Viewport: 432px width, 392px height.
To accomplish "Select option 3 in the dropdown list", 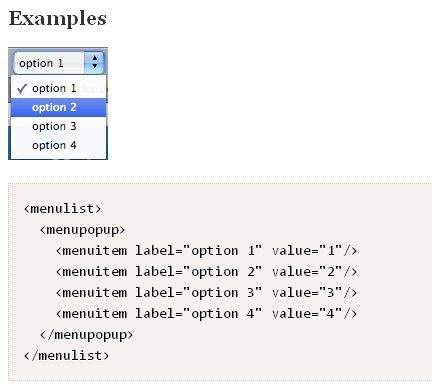I will [59, 126].
